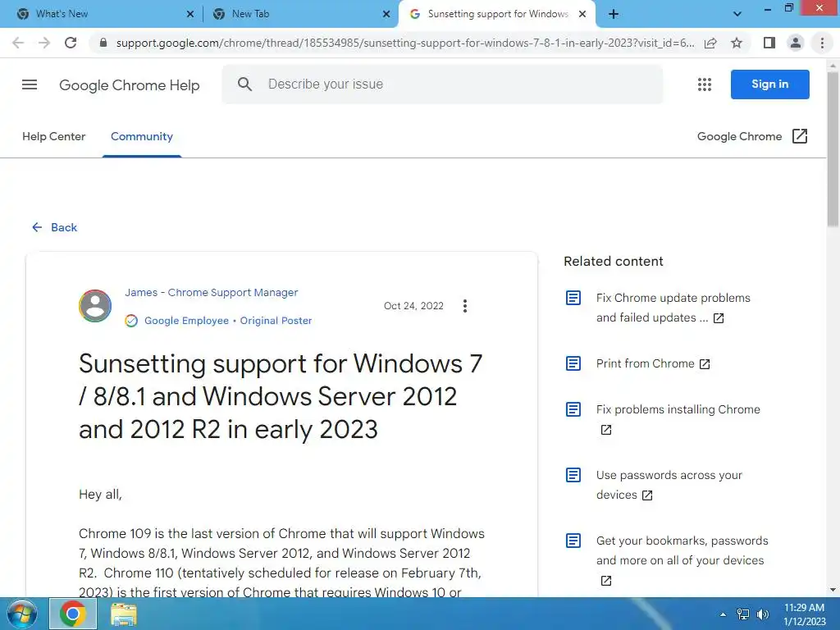Viewport: 840px width, 630px height.
Task: Open James - Chrome Support Manager profile
Action: point(211,293)
